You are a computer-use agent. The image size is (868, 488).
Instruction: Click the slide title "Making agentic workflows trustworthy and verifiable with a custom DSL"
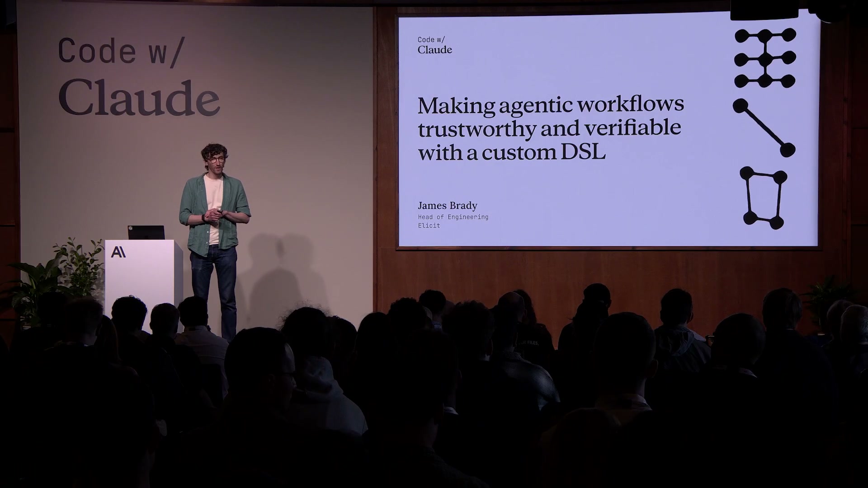tap(551, 129)
